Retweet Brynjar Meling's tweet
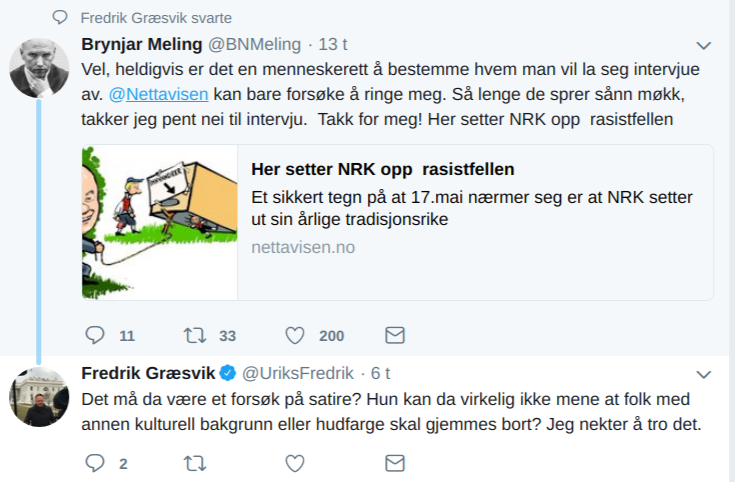The height and width of the screenshot is (482, 735). click(x=195, y=334)
